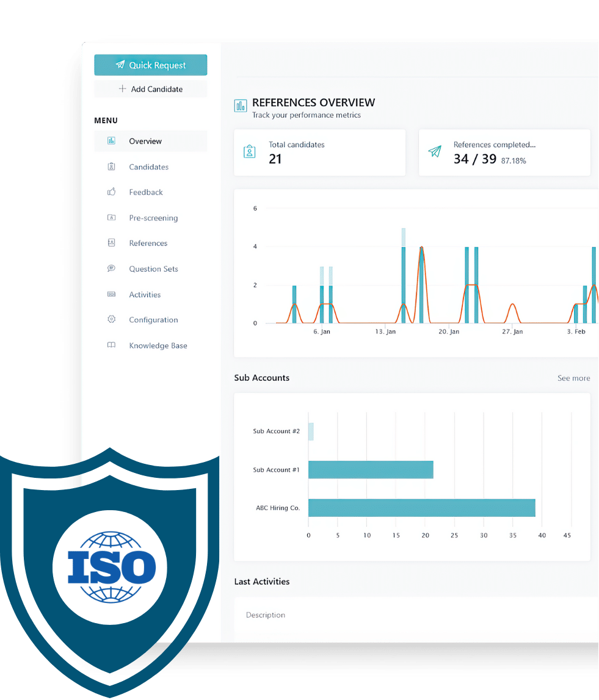
Task: Click the Feedback thumbs-up icon
Action: point(111,192)
